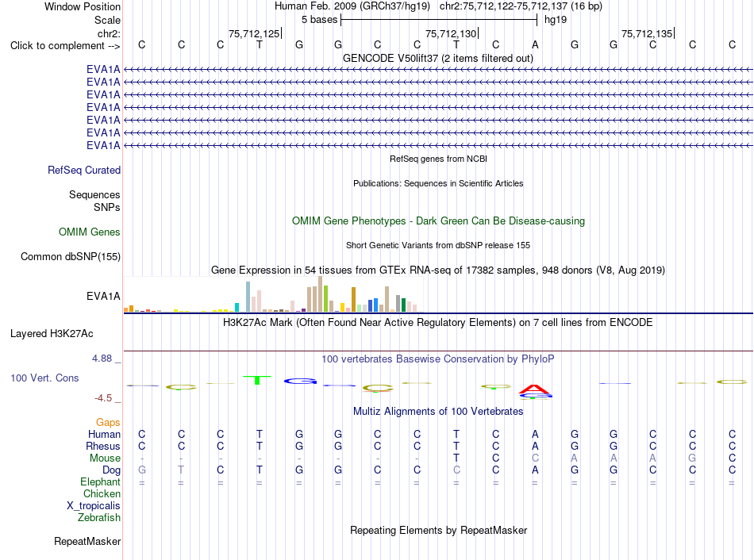Select the Human species row label

coord(104,434)
